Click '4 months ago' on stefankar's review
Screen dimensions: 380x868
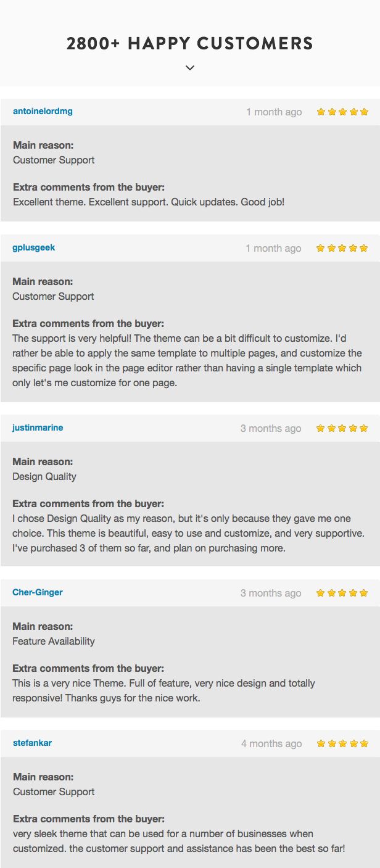[271, 744]
